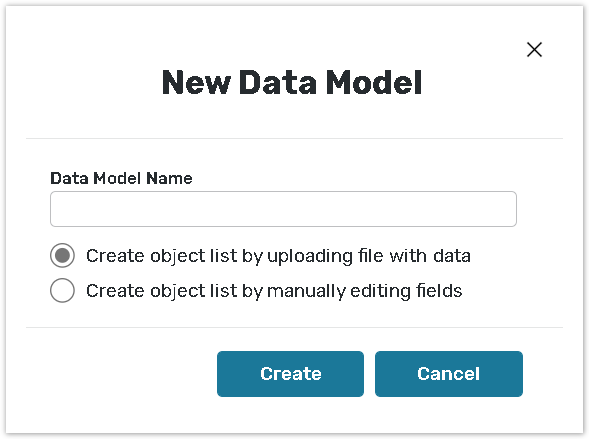Viewport: 589px width, 439px height.
Task: Click the X icon at dialog corner
Action: tap(534, 50)
